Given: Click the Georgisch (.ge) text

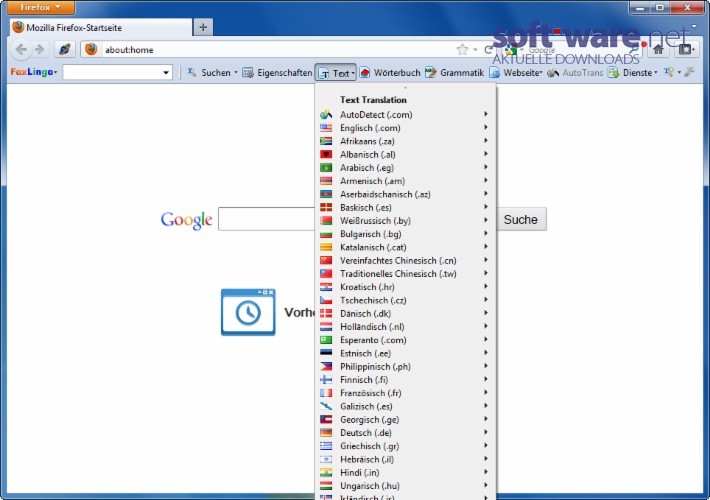Looking at the screenshot, I should tap(369, 419).
